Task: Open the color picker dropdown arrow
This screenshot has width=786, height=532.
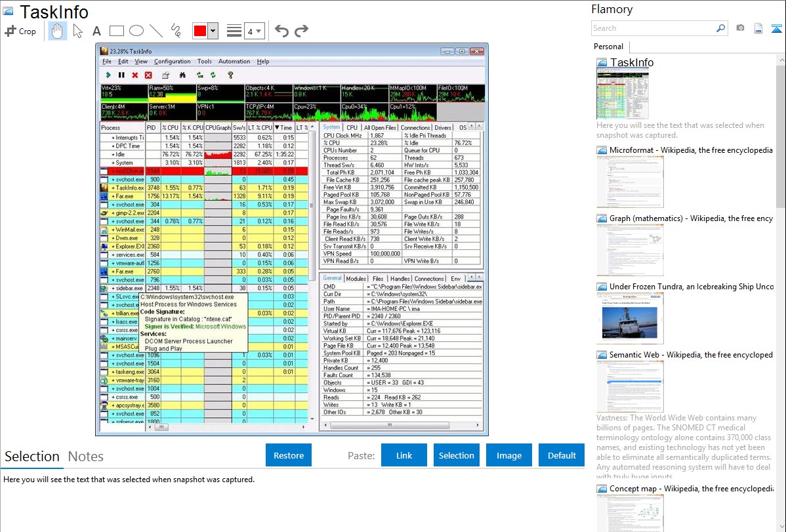Action: [213, 31]
